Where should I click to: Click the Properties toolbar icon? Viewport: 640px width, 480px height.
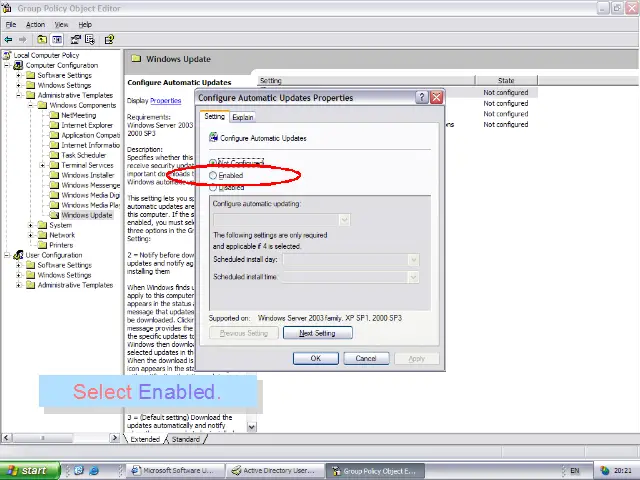coord(76,40)
